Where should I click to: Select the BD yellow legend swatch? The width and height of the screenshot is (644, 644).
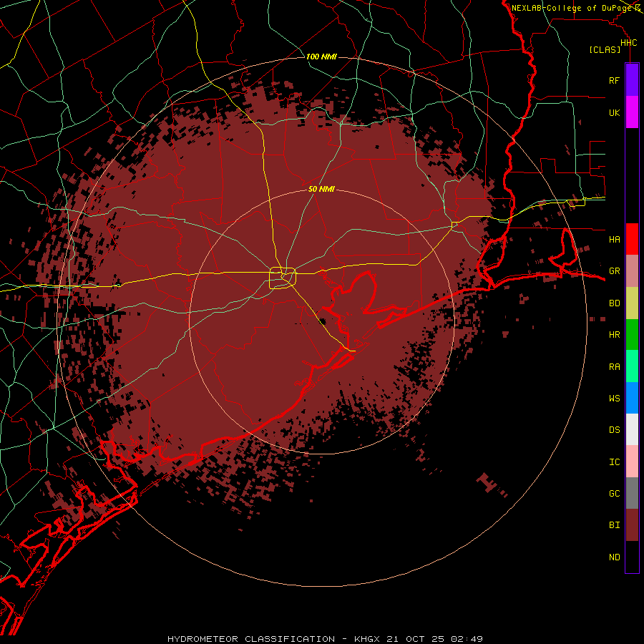[632, 303]
